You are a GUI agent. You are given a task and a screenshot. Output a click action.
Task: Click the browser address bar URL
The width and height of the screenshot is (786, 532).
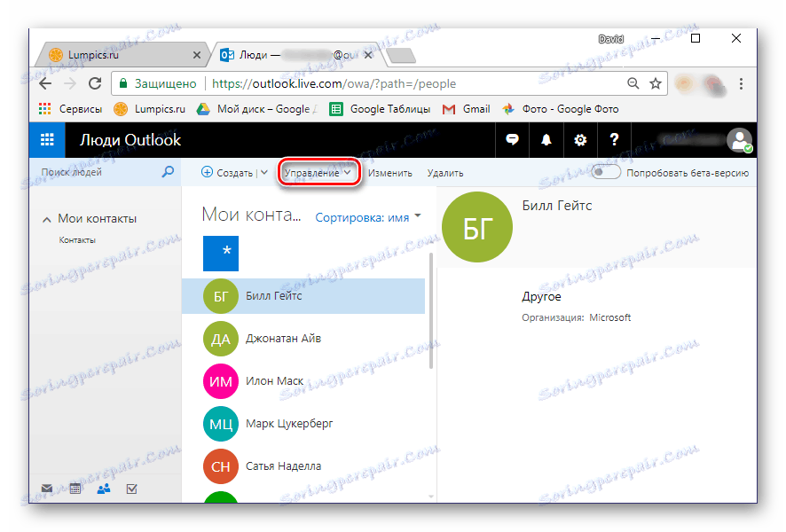[x=334, y=83]
